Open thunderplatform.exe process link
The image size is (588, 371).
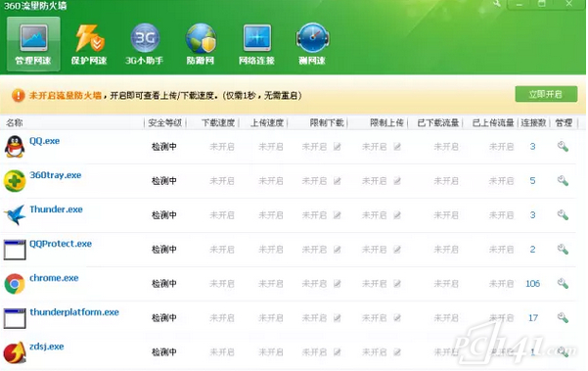(74, 312)
